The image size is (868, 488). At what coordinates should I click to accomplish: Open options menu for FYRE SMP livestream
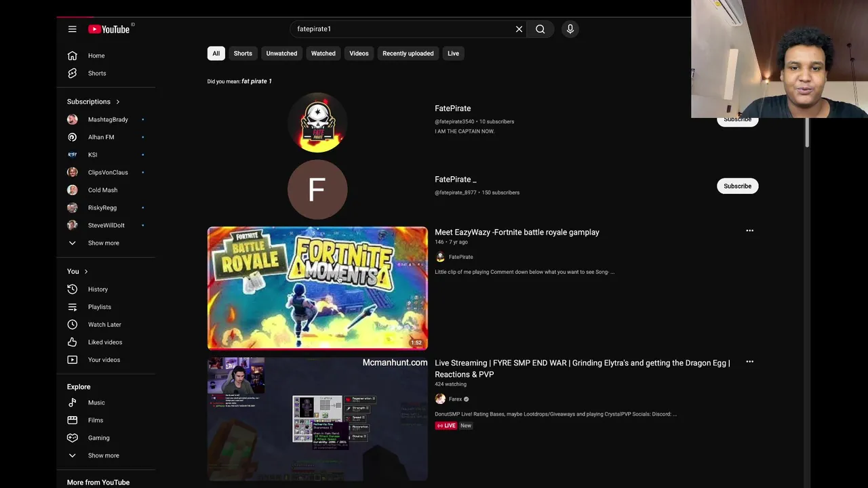point(749,362)
